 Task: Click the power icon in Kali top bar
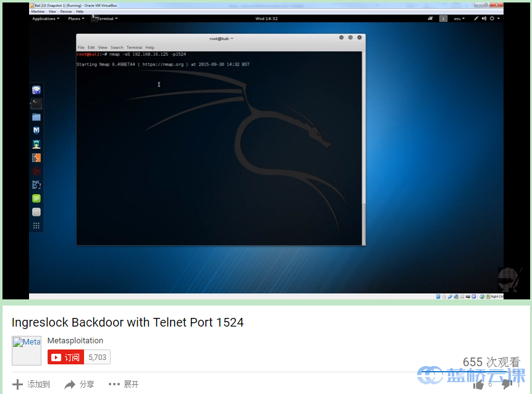click(x=492, y=19)
